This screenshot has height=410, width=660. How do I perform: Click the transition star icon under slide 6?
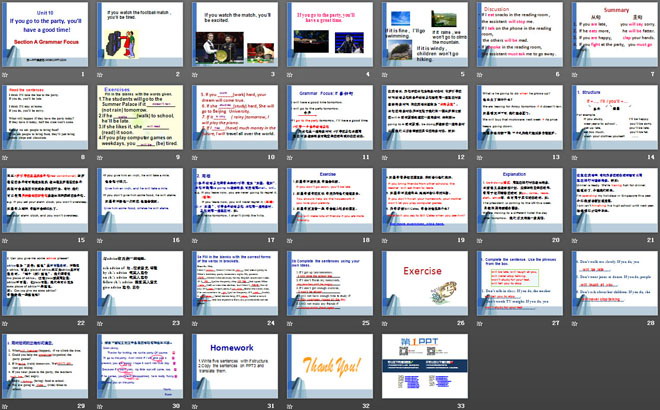click(x=480, y=75)
